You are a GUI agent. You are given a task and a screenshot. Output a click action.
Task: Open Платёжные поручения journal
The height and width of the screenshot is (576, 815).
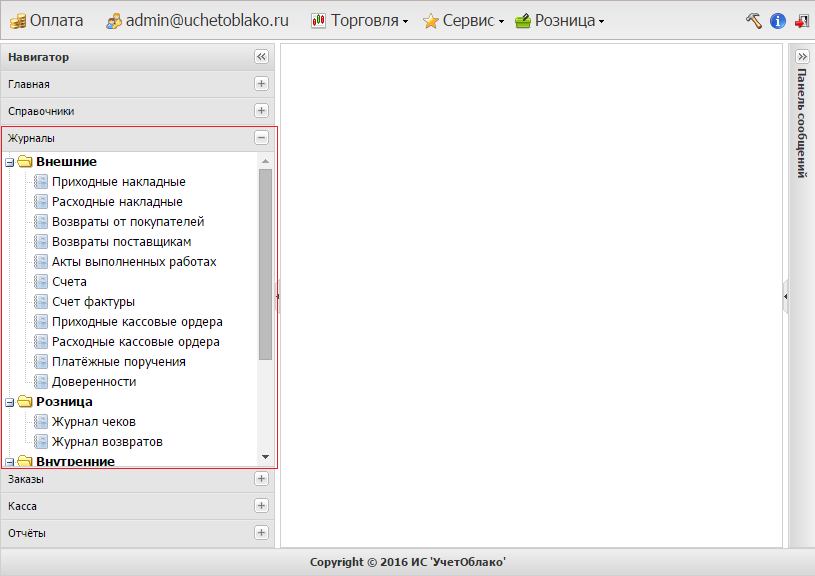click(x=119, y=362)
